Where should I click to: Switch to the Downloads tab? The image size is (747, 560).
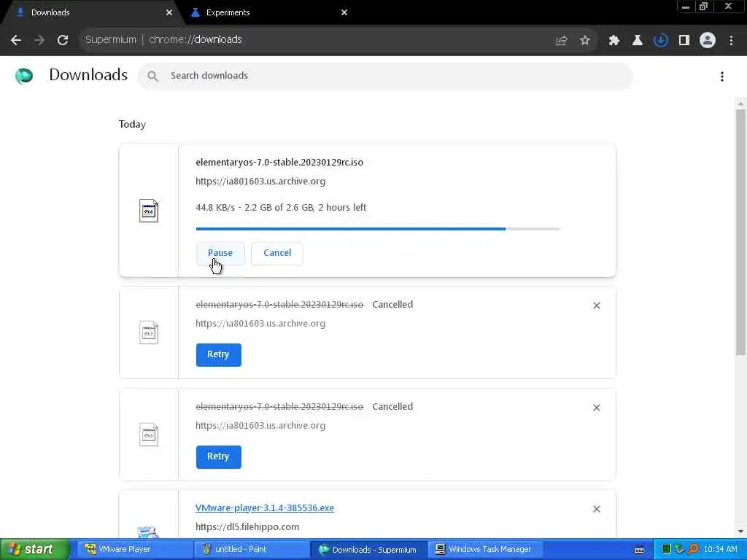pos(90,12)
